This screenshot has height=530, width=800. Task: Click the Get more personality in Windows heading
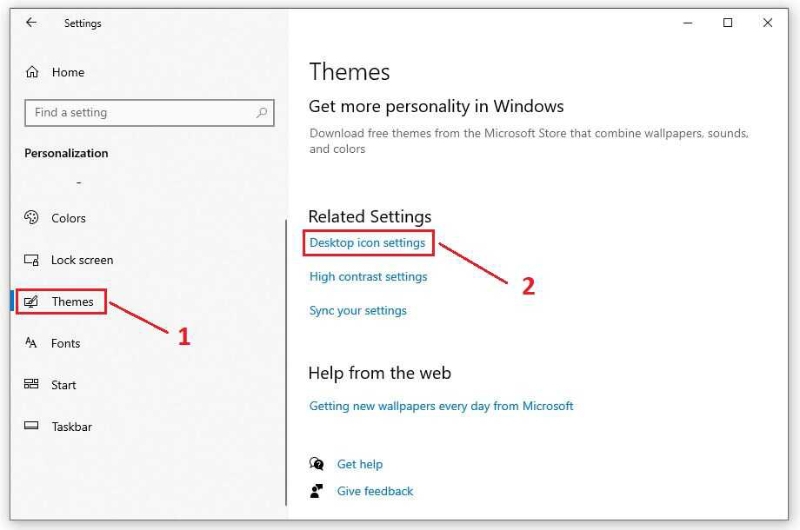click(436, 106)
